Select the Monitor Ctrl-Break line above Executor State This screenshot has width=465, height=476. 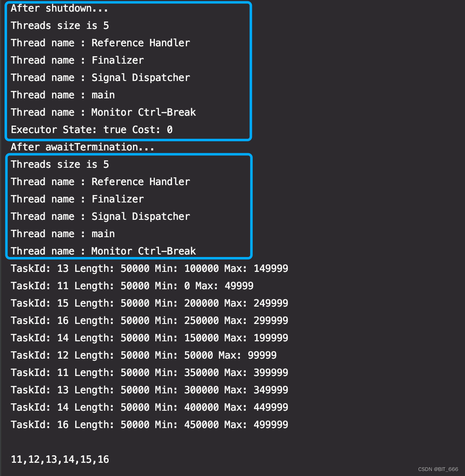pyautogui.click(x=103, y=112)
